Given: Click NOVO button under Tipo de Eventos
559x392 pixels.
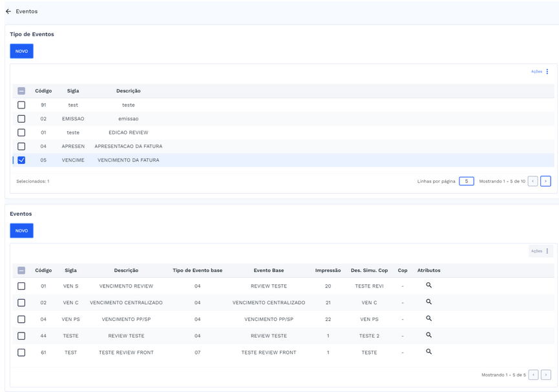Looking at the screenshot, I should [x=21, y=51].
